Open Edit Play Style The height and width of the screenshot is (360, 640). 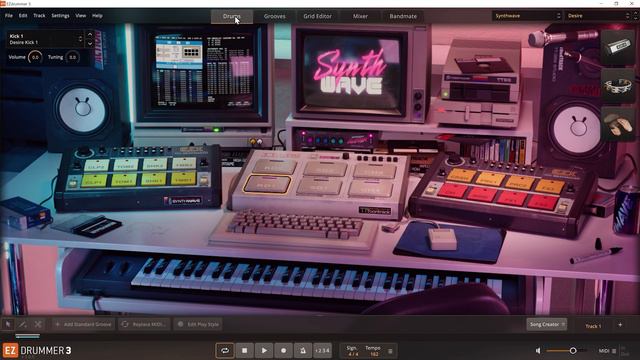(x=198, y=324)
